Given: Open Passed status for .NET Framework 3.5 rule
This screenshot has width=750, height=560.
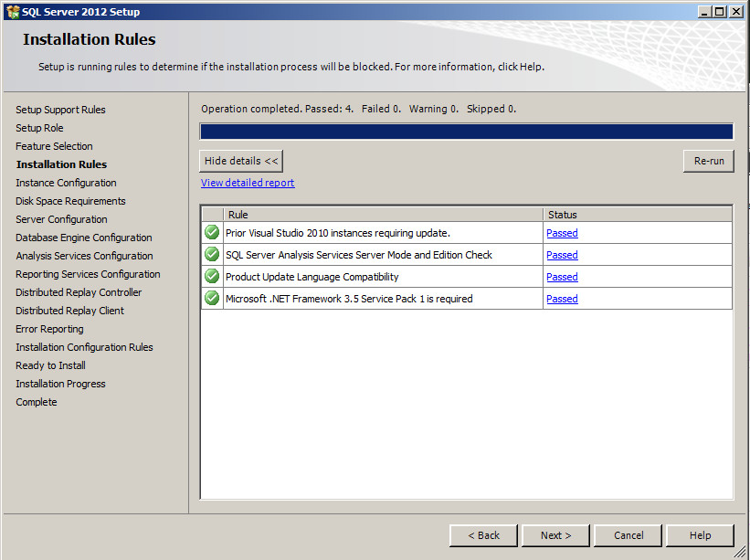Looking at the screenshot, I should [562, 299].
